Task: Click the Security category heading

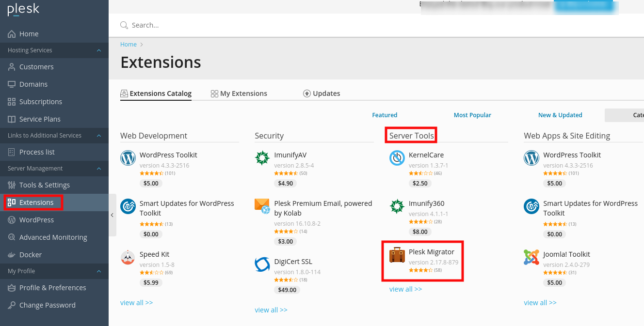Action: point(269,136)
